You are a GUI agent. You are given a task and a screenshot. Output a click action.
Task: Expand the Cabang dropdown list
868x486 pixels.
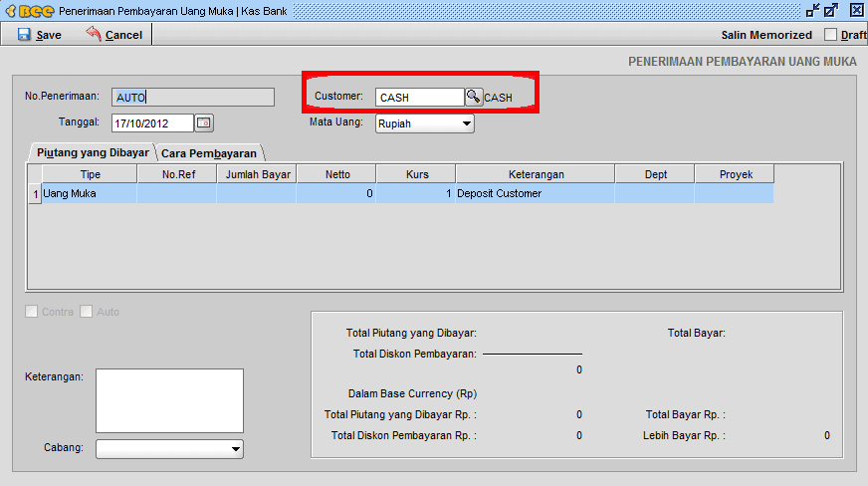pyautogui.click(x=235, y=450)
